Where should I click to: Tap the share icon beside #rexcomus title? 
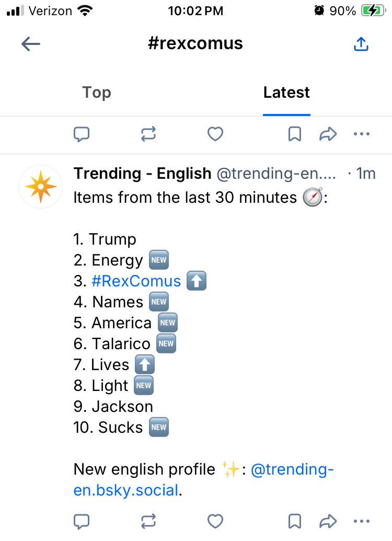(x=361, y=44)
